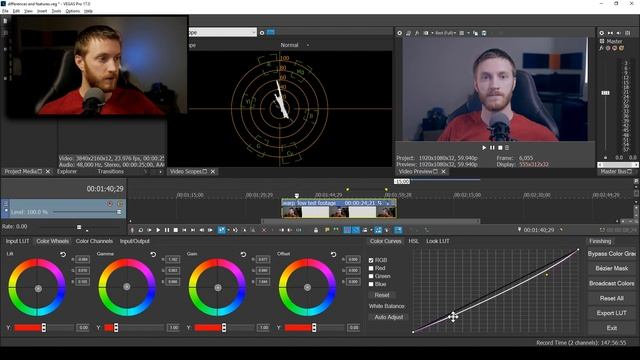
Task: Toggle the track mute red icon
Action: point(110,203)
